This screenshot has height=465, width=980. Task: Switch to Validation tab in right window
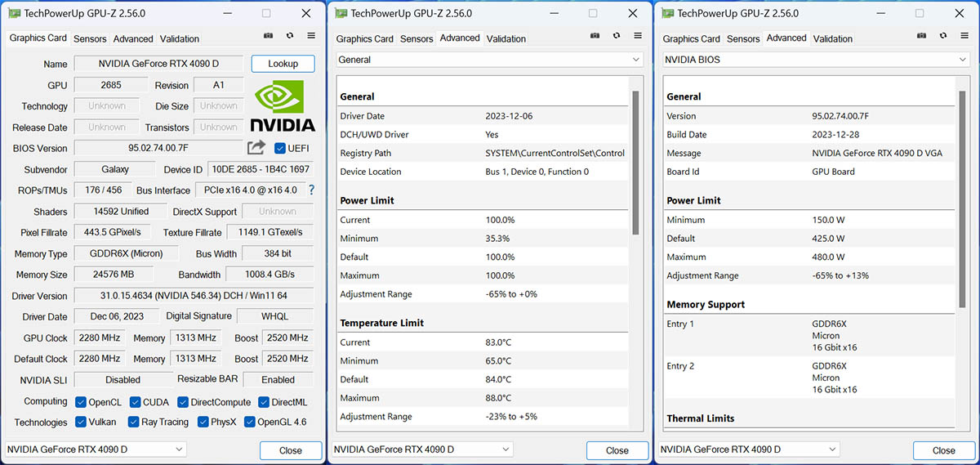pyautogui.click(x=833, y=38)
